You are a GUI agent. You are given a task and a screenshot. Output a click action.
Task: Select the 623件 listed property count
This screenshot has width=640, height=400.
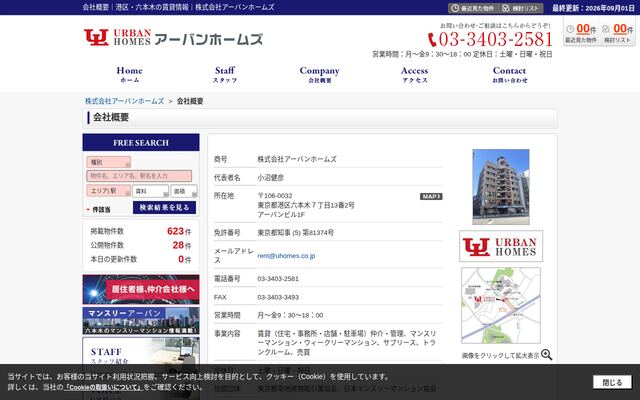tap(179, 231)
